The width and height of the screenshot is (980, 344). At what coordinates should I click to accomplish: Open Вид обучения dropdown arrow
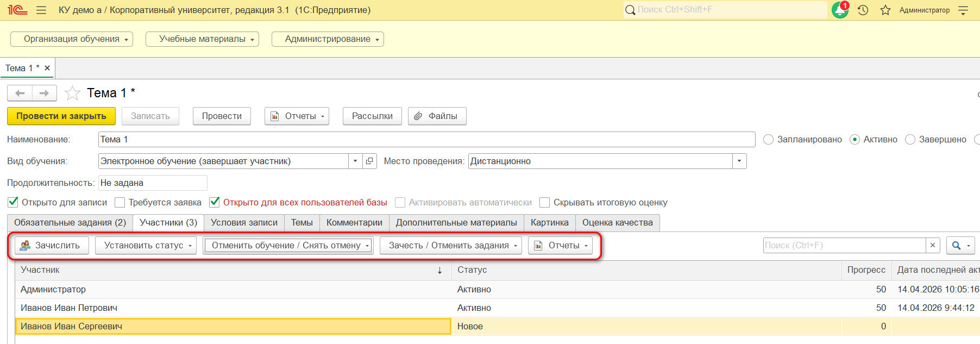[x=355, y=161]
